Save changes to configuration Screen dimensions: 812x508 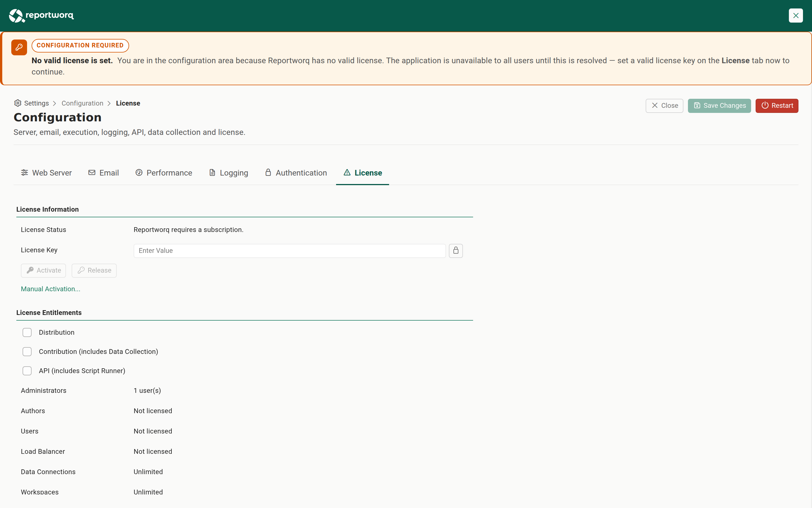point(720,106)
